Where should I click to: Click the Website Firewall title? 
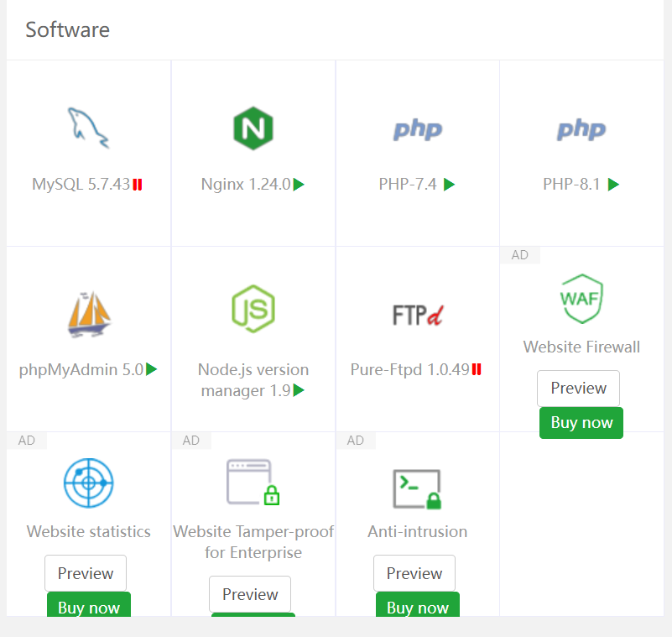pos(581,347)
